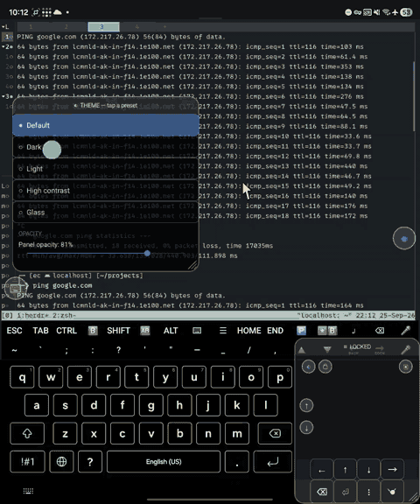Tap the mouse-pointer key in touchpad panel
This screenshot has width=420, height=504.
pyautogui.click(x=392, y=492)
